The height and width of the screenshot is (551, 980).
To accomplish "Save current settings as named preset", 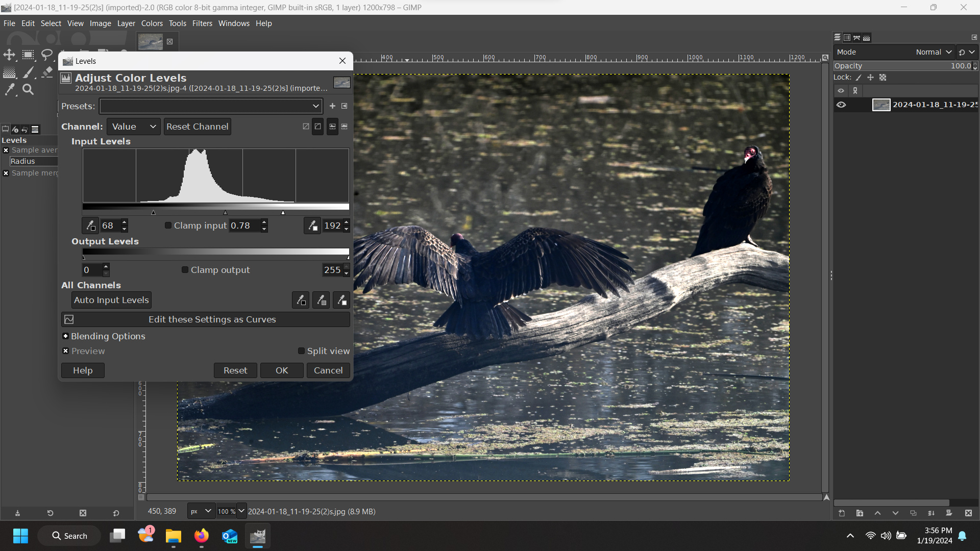I will coord(332,106).
